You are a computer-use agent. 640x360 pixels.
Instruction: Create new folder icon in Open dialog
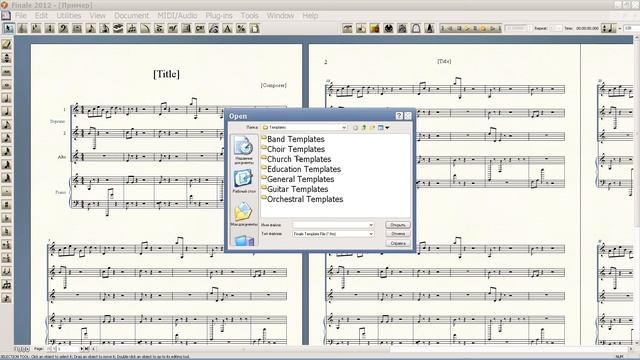pos(372,128)
